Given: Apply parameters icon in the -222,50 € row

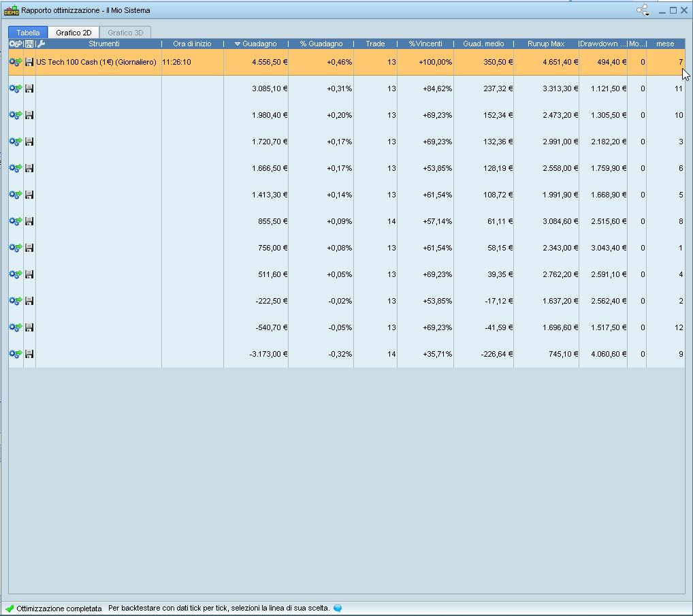Looking at the screenshot, I should (16, 300).
